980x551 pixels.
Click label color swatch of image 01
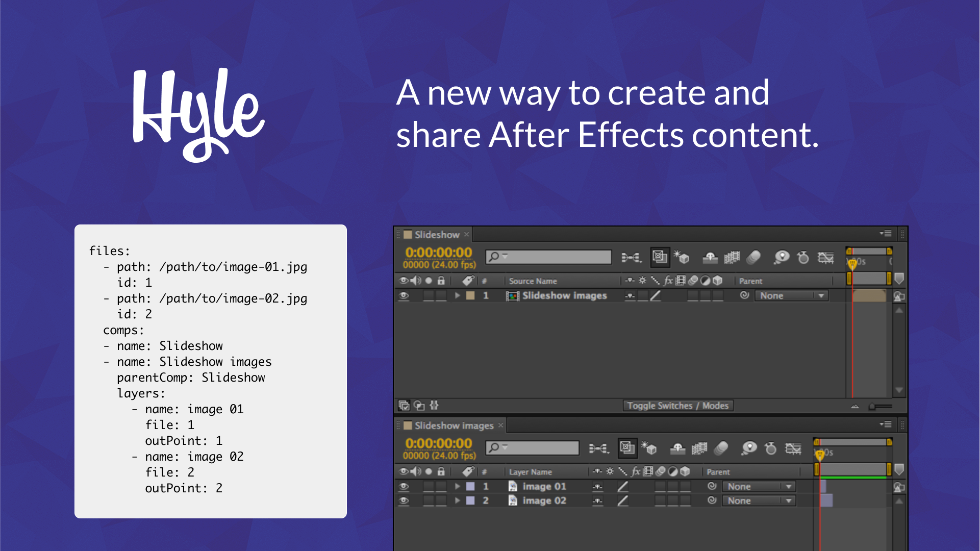(470, 486)
